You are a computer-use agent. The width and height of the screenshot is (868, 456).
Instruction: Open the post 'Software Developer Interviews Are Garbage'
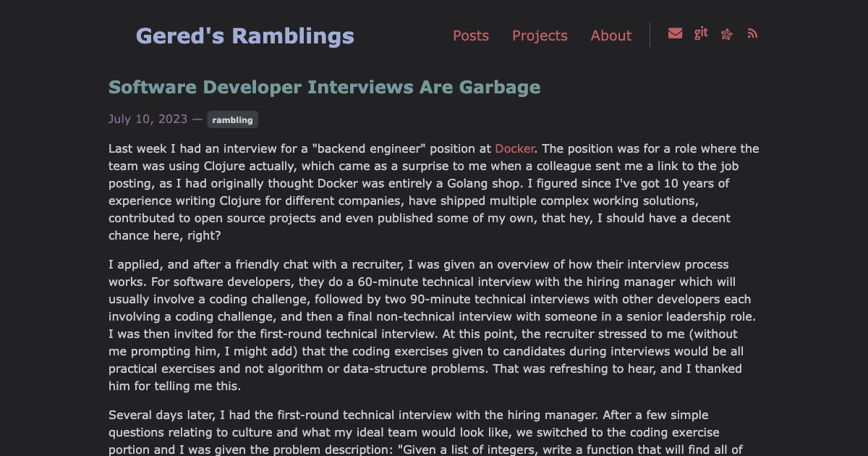tap(324, 87)
